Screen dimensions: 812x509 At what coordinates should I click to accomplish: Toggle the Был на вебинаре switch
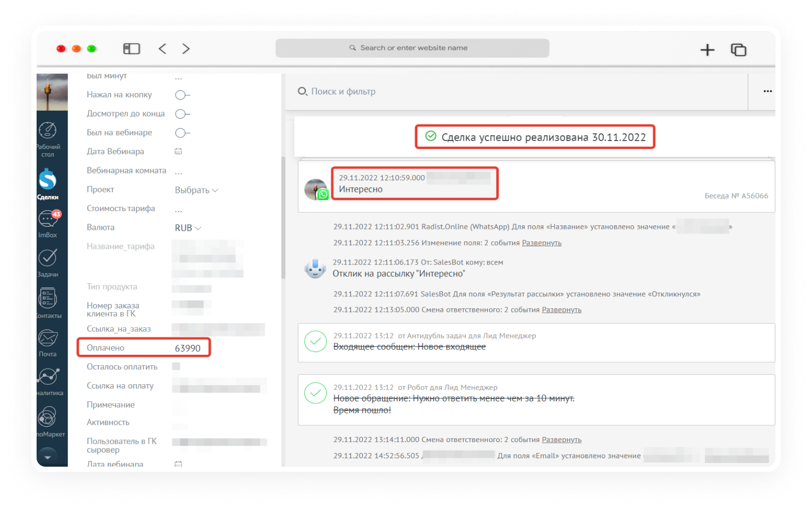(182, 133)
